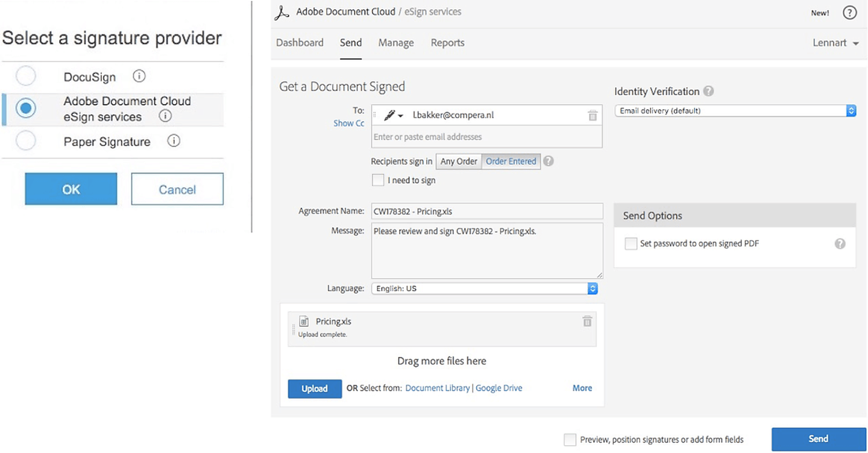
Task: Open the Language English: US dropdown
Action: [485, 288]
